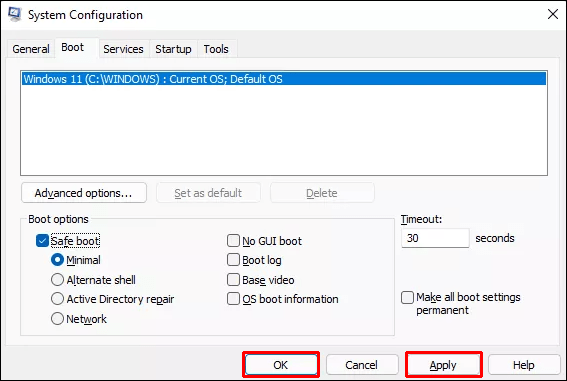
Task: Turn on Boot log option
Action: (233, 260)
